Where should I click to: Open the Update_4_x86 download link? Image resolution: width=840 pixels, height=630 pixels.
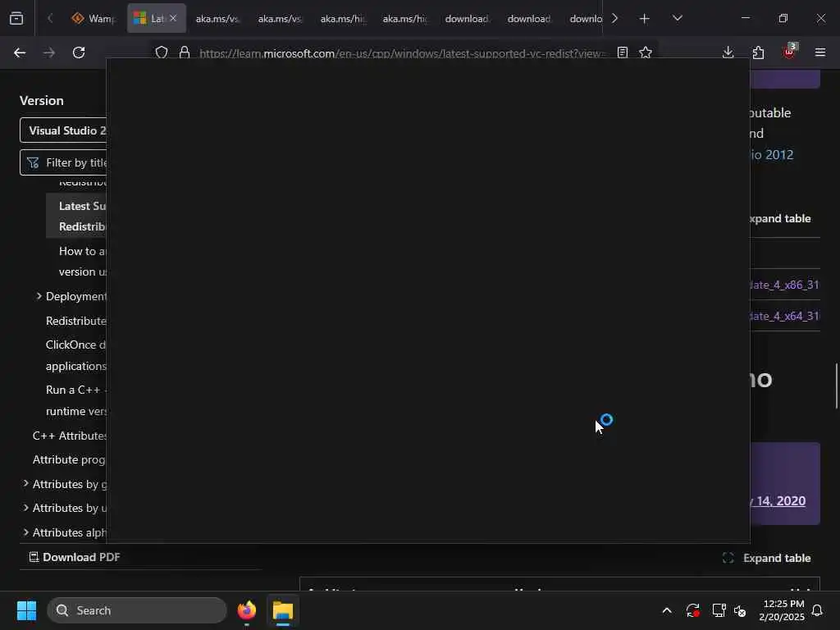785,285
